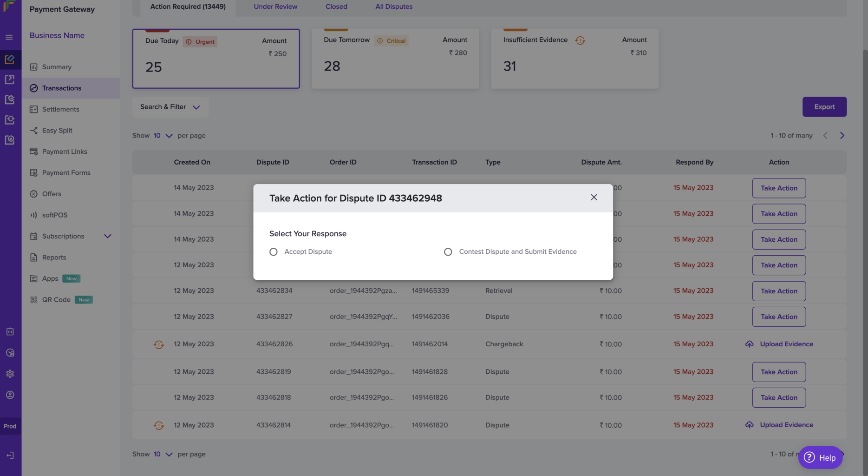Select the active edit icon in left rail
868x476 pixels.
10,59
